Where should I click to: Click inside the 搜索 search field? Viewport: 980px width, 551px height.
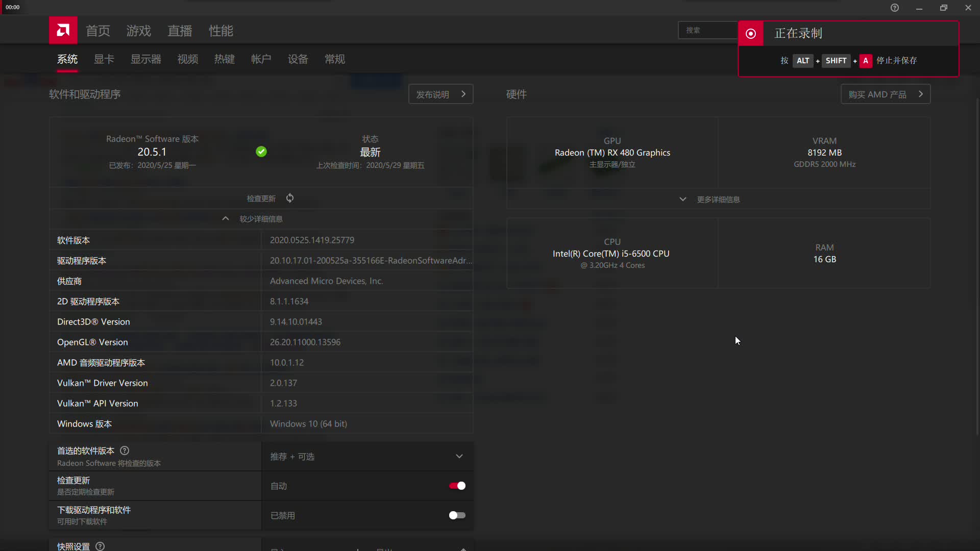pyautogui.click(x=709, y=30)
